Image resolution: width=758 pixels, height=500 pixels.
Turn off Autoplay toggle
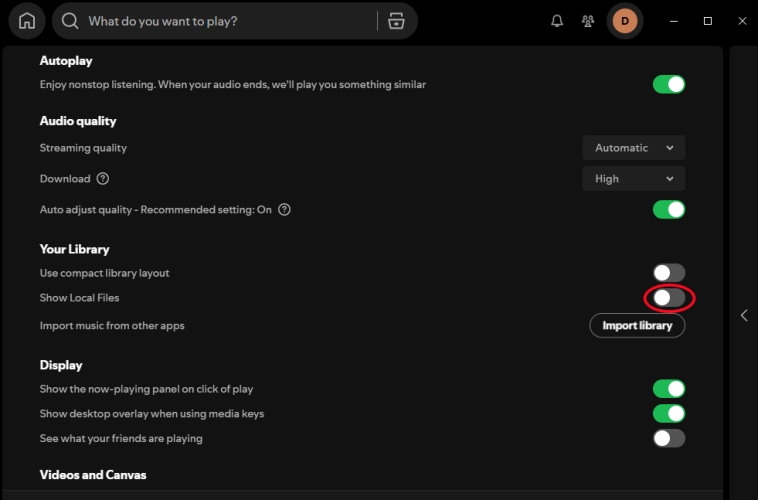click(669, 84)
